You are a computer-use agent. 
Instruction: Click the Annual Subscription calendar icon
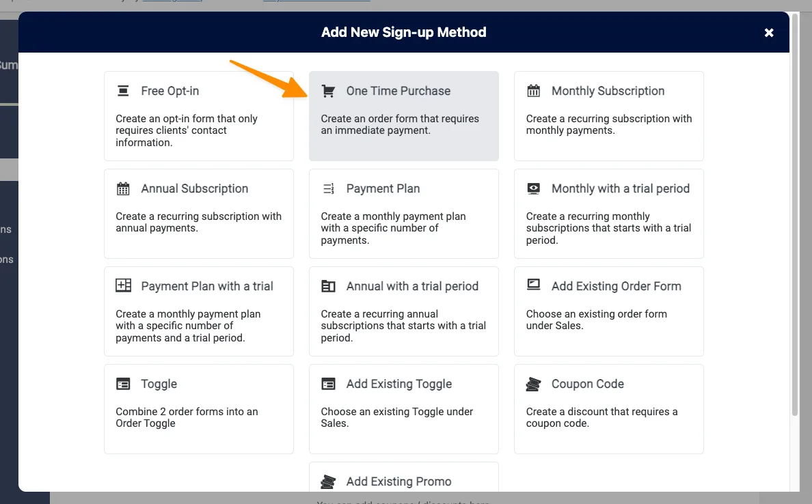point(123,188)
